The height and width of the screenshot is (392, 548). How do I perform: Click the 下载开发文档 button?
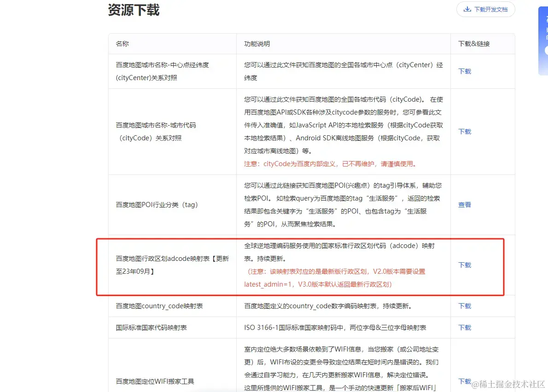tap(485, 9)
